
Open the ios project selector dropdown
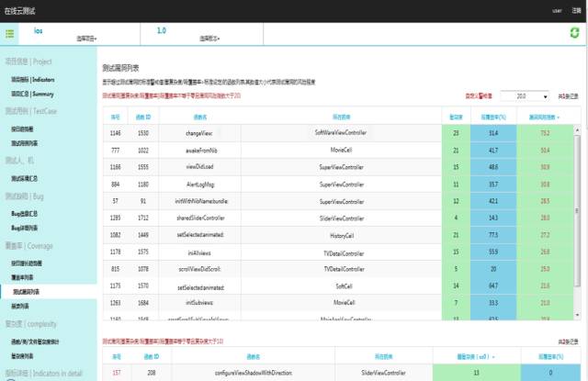86,39
